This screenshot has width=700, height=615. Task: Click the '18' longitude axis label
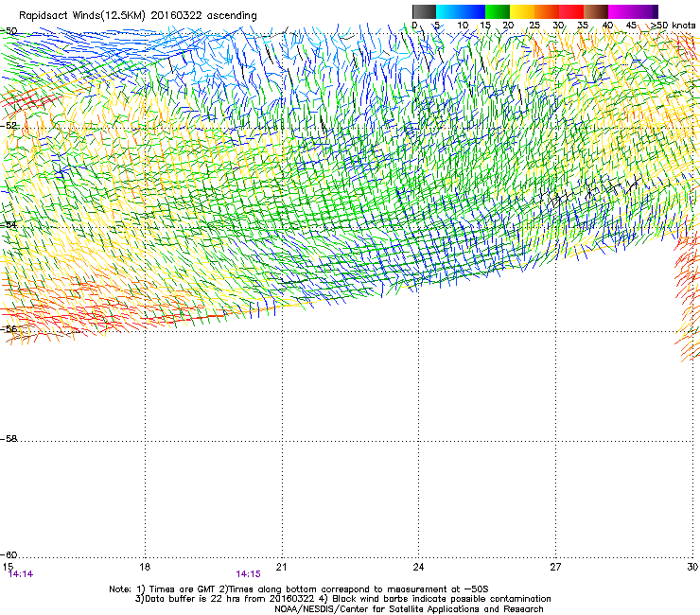[x=145, y=567]
